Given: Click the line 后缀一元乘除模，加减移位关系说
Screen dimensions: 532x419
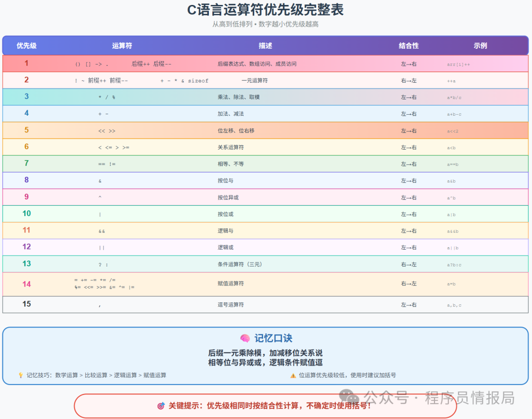Looking at the screenshot, I should 266,353.
